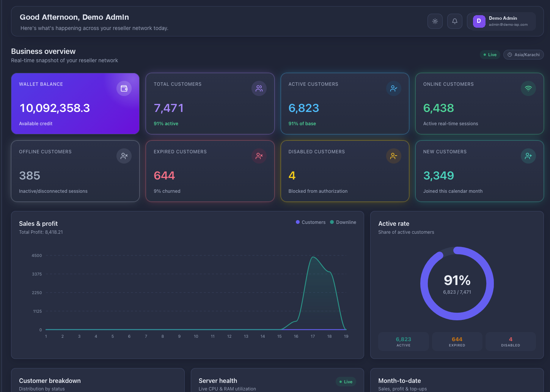Click the Downline chart peak at day 17
Viewport: 550px width, 392px height.
(x=313, y=257)
